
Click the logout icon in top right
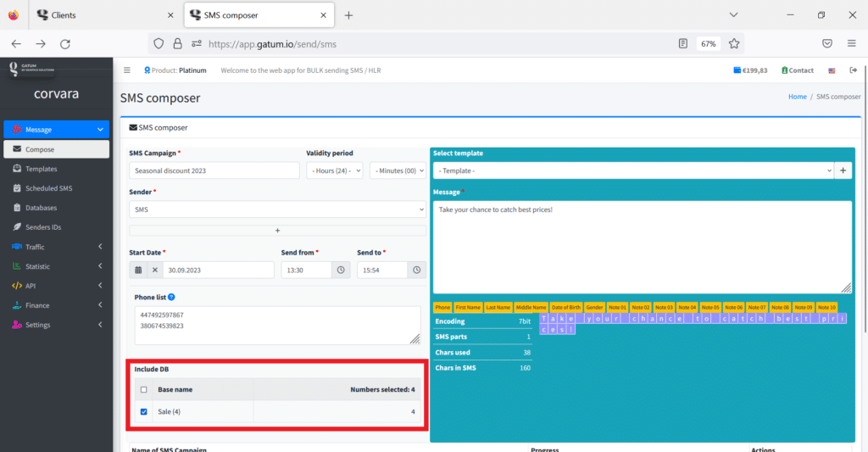[853, 70]
